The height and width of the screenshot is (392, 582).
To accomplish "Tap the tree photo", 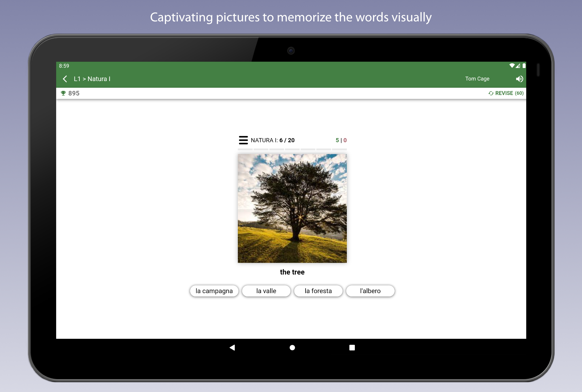I will click(292, 208).
